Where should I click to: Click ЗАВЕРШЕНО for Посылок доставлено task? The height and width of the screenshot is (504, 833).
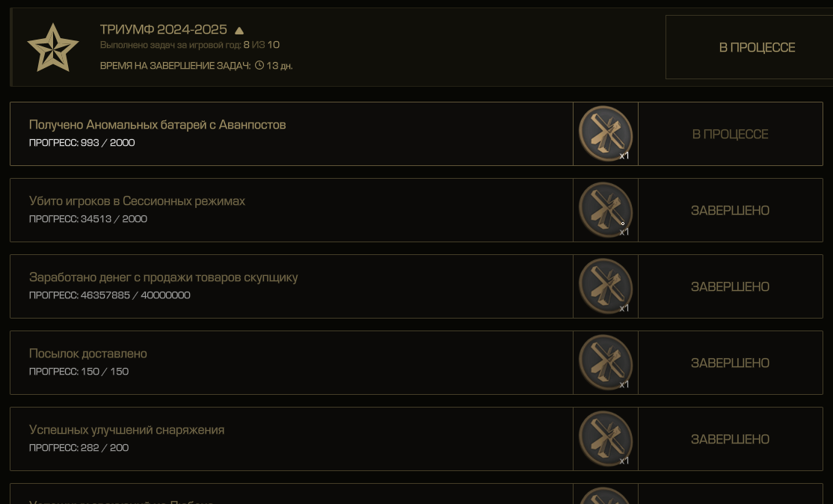coord(730,363)
